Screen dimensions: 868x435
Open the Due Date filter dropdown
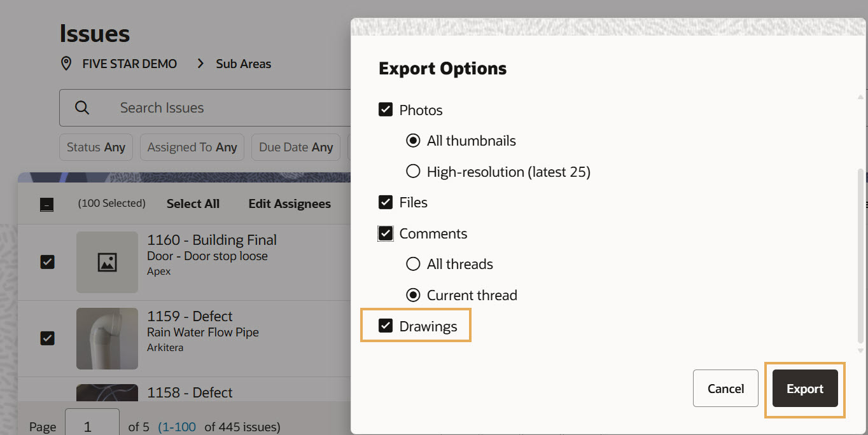[296, 147]
